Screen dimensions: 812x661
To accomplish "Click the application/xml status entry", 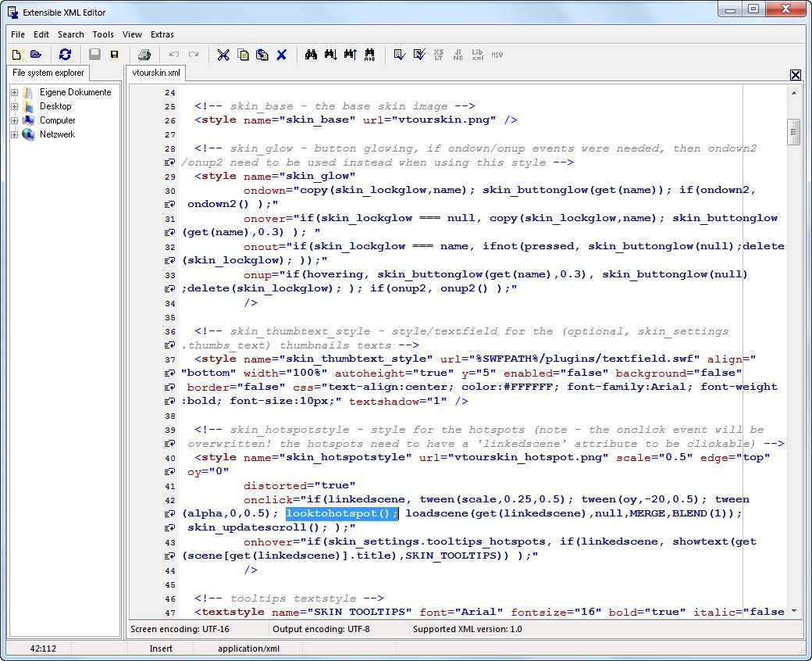I will tap(248, 648).
